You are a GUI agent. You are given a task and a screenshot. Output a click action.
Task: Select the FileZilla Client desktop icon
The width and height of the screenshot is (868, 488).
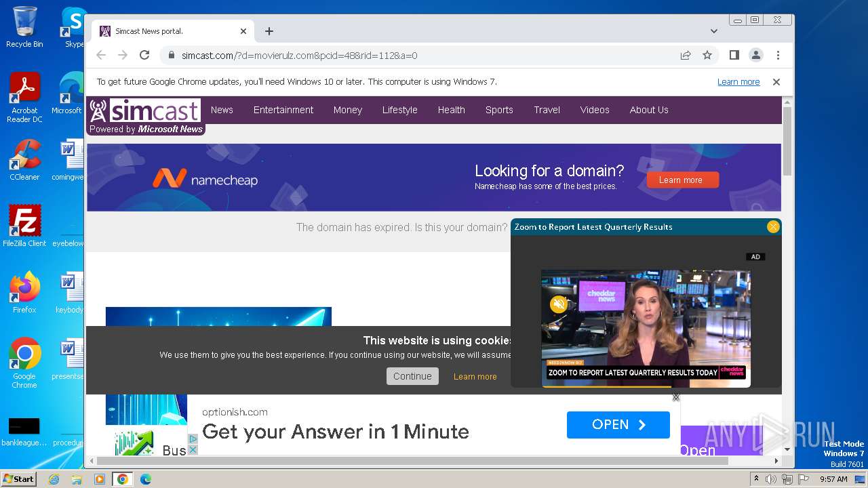pos(24,226)
